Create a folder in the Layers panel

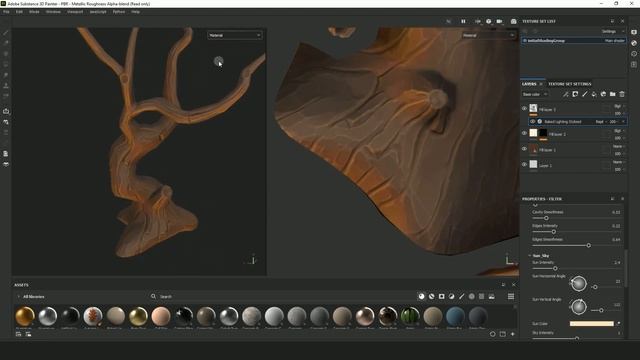[613, 94]
